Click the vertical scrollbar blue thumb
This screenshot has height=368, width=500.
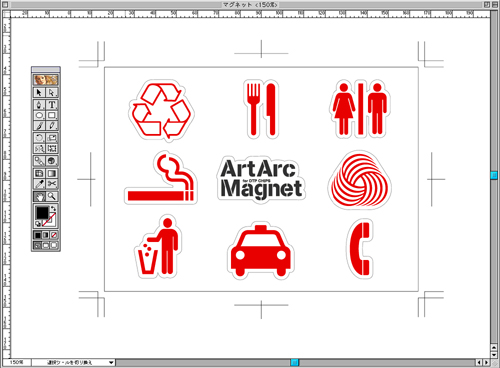click(x=494, y=175)
